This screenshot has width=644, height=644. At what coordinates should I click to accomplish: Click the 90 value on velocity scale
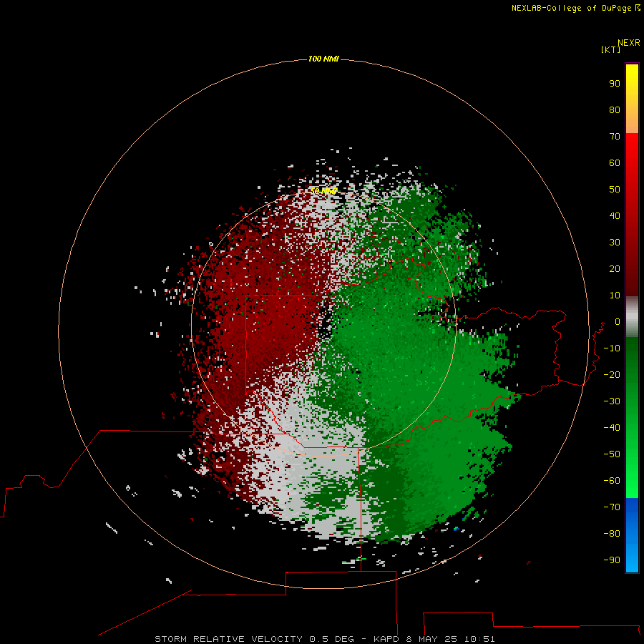pos(615,84)
